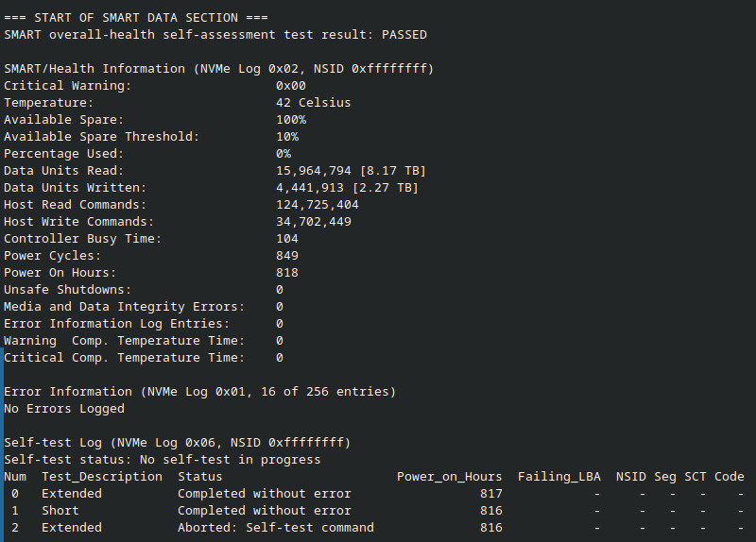Image resolution: width=756 pixels, height=542 pixels.
Task: Click the Unsafe Shutdowns label
Action: pyautogui.click(x=68, y=290)
